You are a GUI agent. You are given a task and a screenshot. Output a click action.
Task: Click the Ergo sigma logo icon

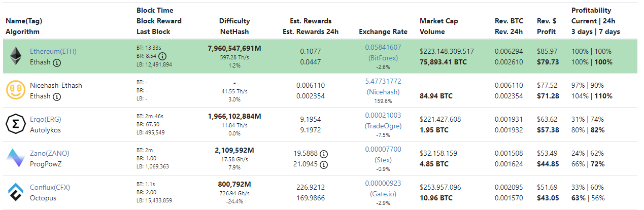point(16,124)
